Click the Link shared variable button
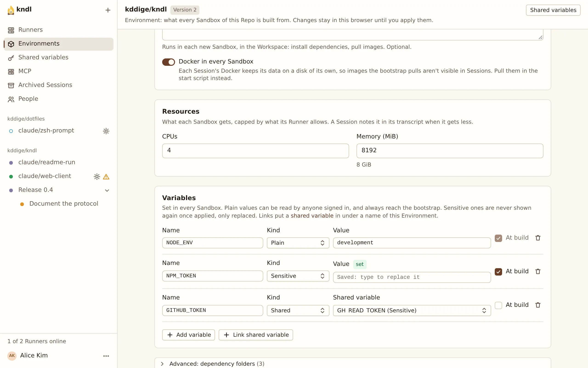Viewport: 588px width, 368px height. (x=256, y=335)
